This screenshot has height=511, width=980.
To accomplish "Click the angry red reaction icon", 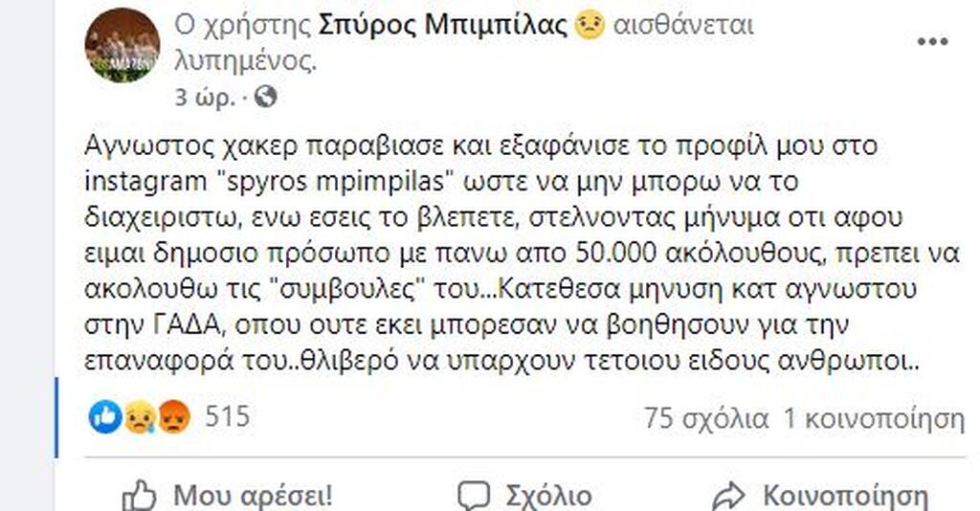I will 173,416.
